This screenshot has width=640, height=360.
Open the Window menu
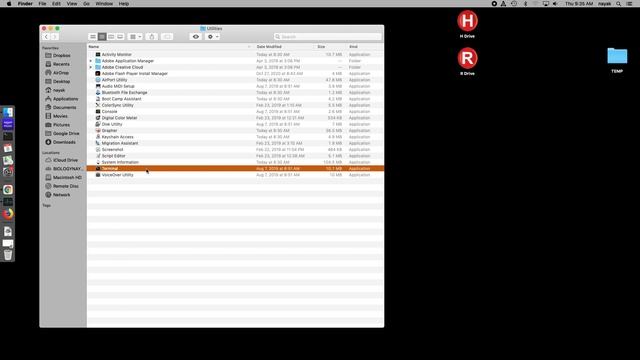click(104, 4)
